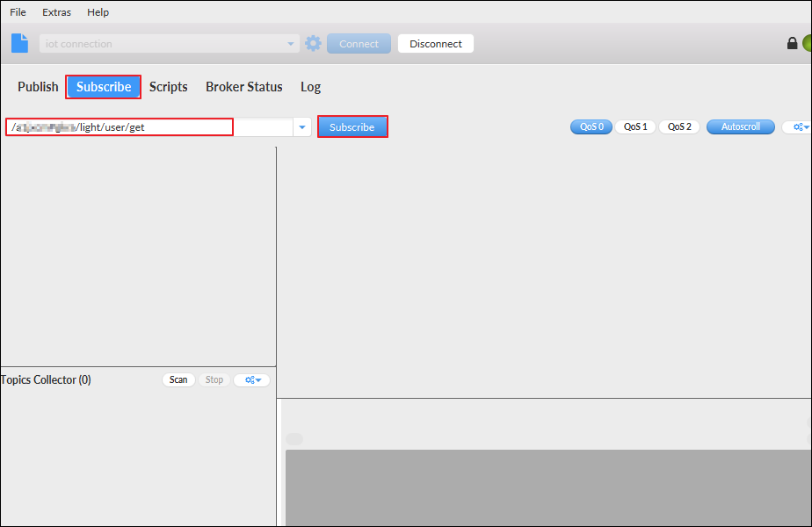Open the connection profile dropdown
Viewport: 812px width, 527px height.
290,42
